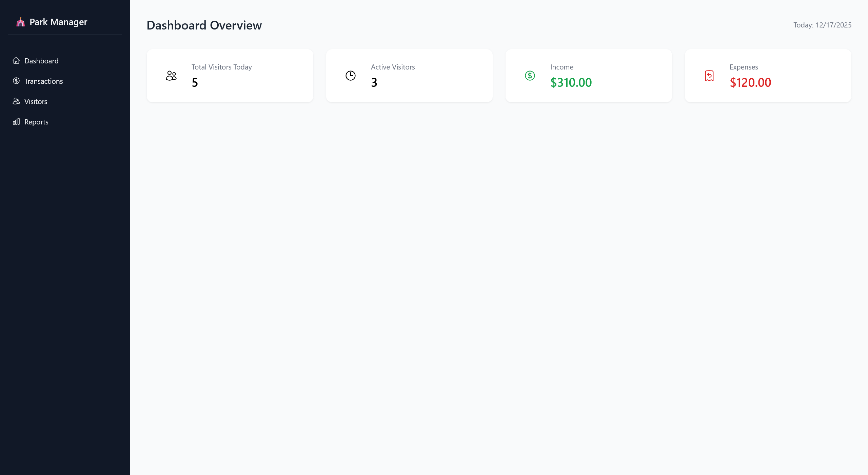The width and height of the screenshot is (868, 475).
Task: Click the Expenses amount $120.00
Action: [x=750, y=82]
